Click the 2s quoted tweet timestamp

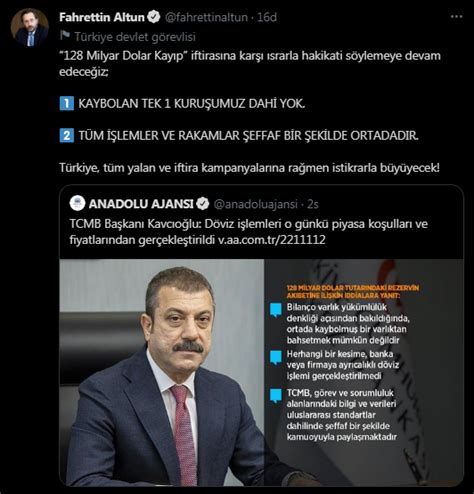[313, 204]
